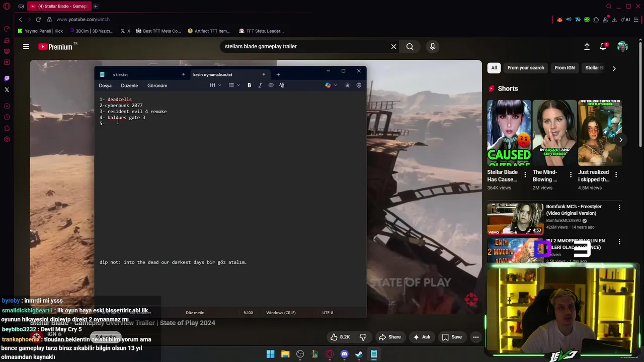
Task: Open zoom level %100 in status bar
Action: click(x=248, y=313)
